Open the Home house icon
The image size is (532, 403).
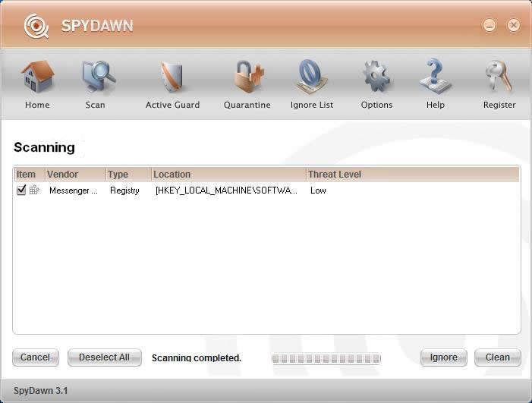[37, 77]
